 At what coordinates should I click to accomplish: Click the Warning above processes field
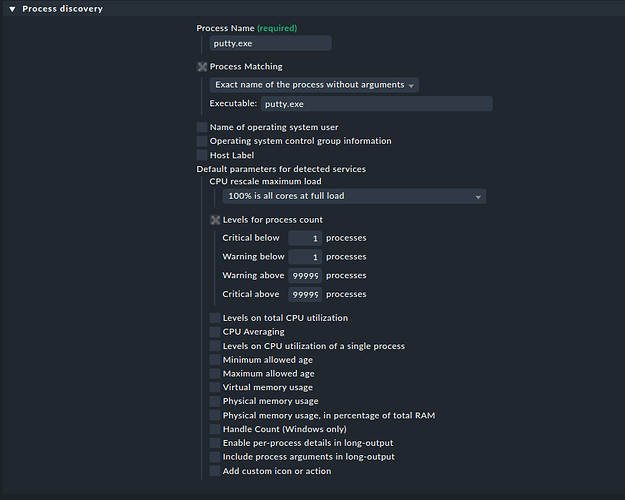(x=304, y=276)
